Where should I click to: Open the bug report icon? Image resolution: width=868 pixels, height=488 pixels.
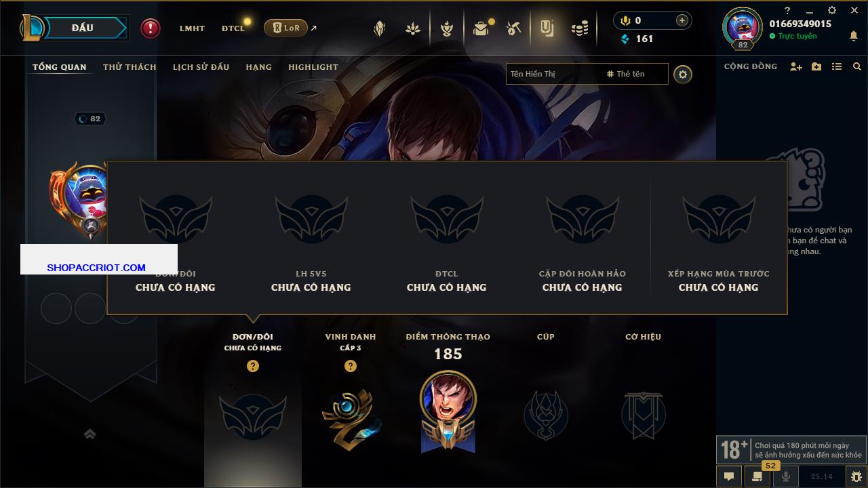856,476
